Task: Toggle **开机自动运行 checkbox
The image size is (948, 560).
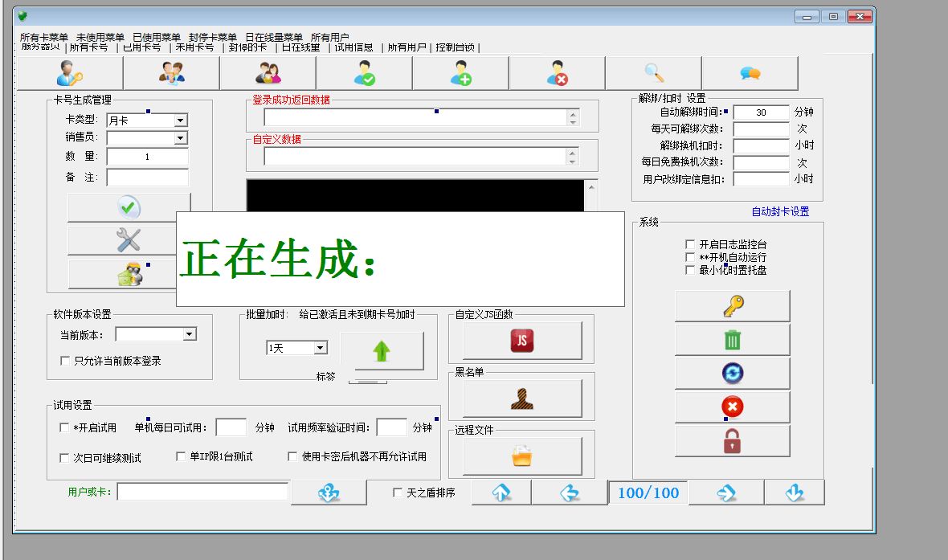Action: click(x=690, y=257)
